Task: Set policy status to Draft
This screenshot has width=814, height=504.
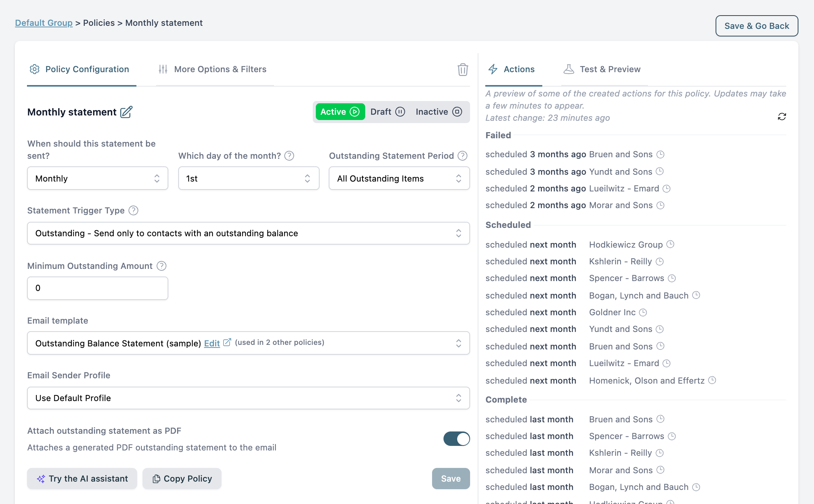Action: pos(388,112)
